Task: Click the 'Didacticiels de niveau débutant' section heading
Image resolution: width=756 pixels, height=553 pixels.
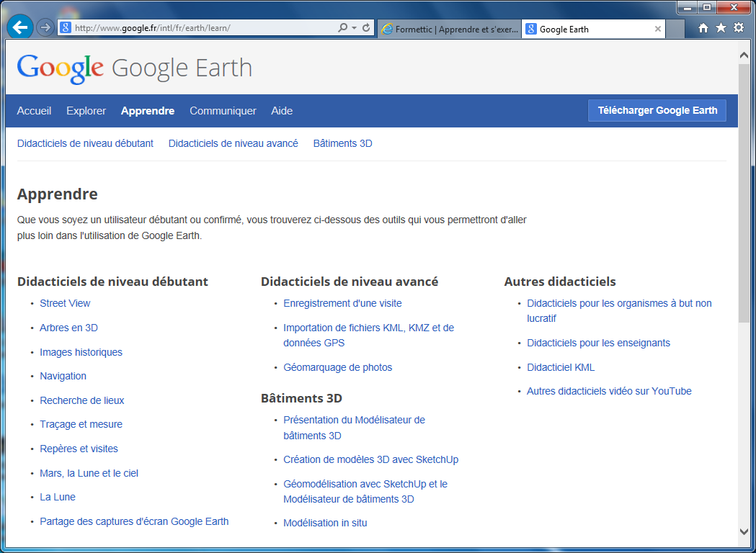Action: [113, 282]
